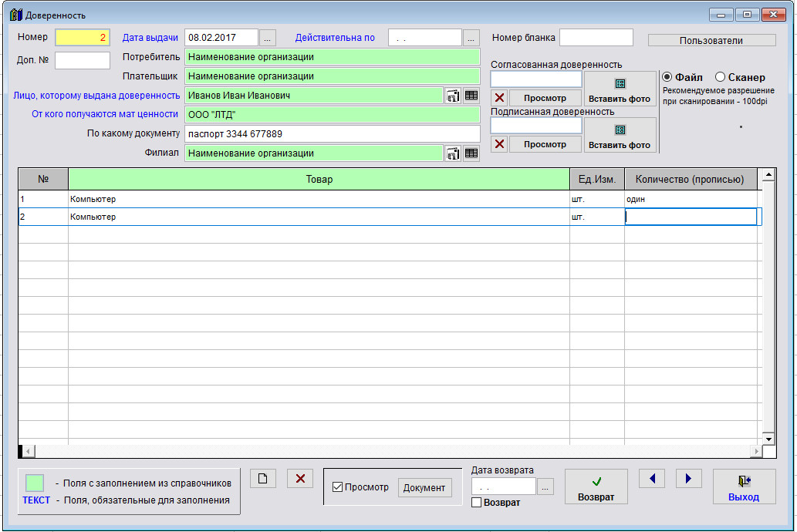Open the date picker for Дата возврата

(545, 487)
